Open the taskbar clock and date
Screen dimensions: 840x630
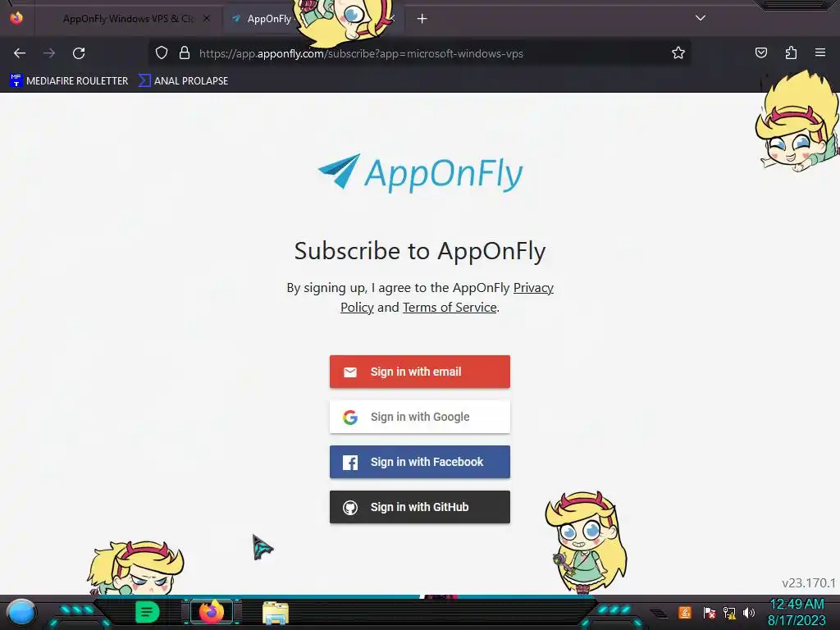tap(797, 612)
